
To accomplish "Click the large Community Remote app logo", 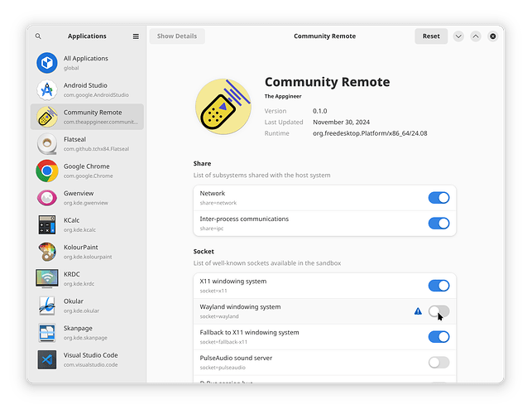I will [x=223, y=107].
